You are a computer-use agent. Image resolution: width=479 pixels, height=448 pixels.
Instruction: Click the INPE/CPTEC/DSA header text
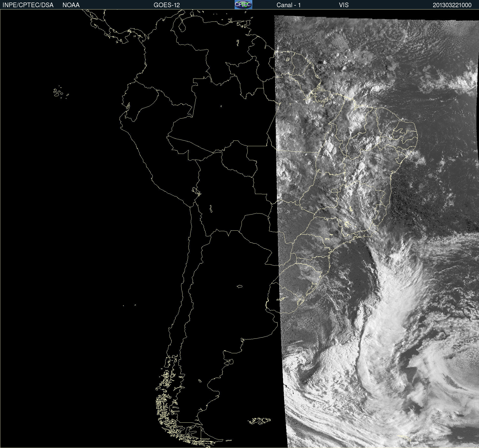coord(28,5)
